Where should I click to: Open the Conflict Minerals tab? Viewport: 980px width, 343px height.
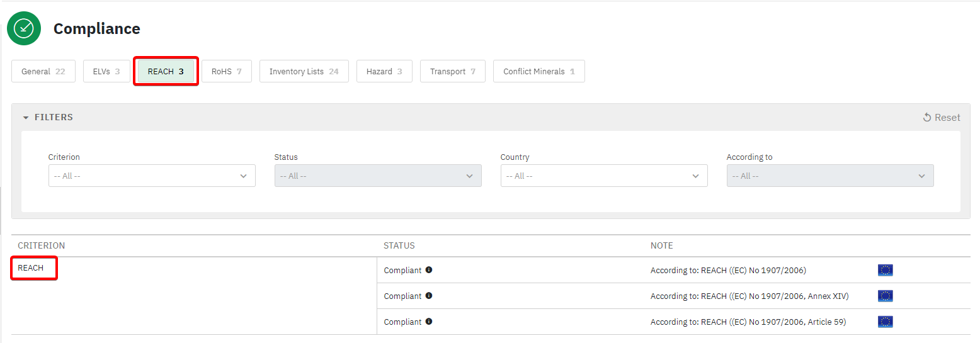[x=538, y=72]
